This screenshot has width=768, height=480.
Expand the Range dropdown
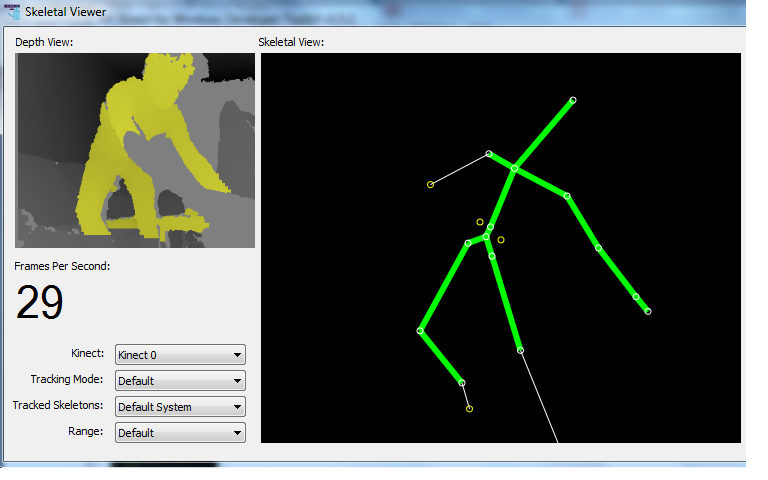(x=180, y=433)
